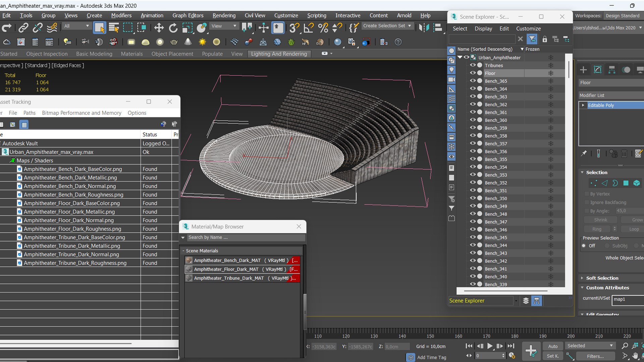Activate the Select and Rotate tool
Image resolution: width=644 pixels, height=362 pixels.
pos(173,28)
